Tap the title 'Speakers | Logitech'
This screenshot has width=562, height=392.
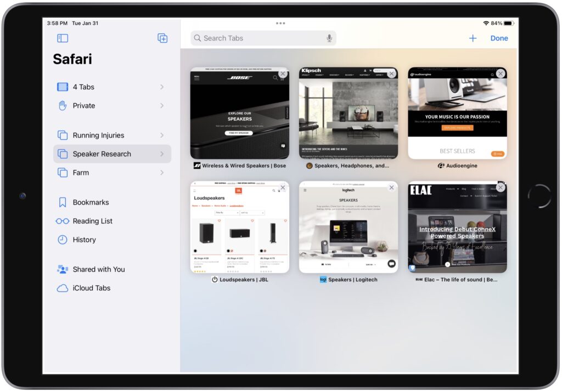tap(353, 280)
